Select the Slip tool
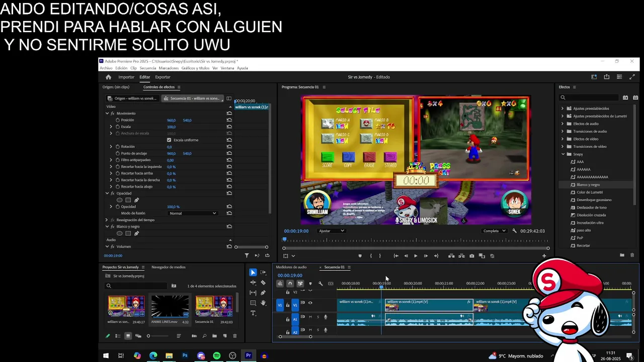Image resolution: width=644 pixels, height=362 pixels. [x=253, y=293]
